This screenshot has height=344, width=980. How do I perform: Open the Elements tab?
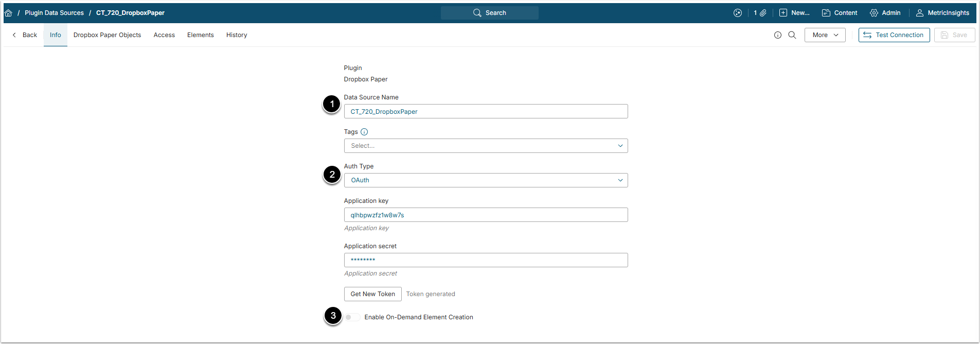200,35
